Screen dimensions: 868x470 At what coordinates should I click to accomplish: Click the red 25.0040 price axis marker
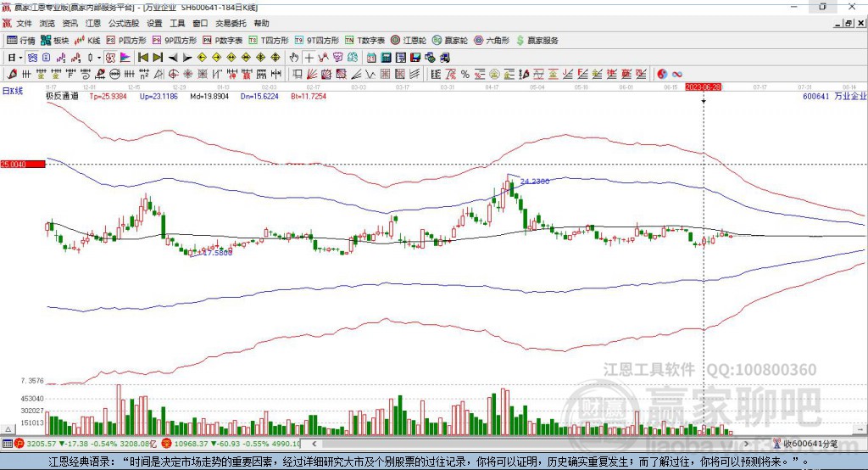(x=23, y=164)
